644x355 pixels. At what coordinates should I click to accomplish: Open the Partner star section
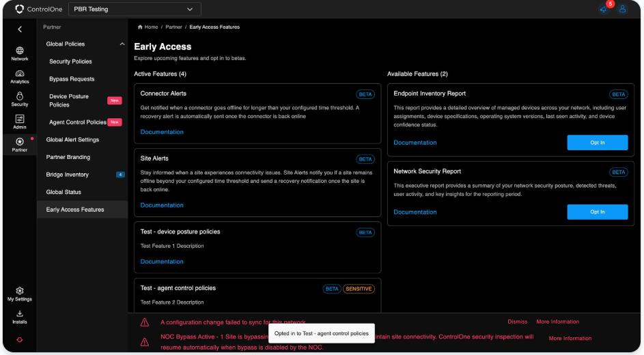pyautogui.click(x=20, y=145)
